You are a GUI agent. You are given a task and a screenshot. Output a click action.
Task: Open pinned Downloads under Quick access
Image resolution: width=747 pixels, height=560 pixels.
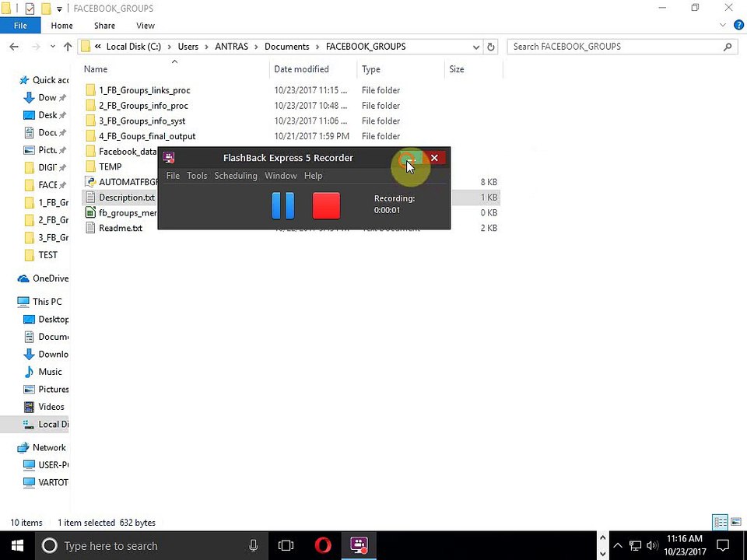(x=47, y=98)
